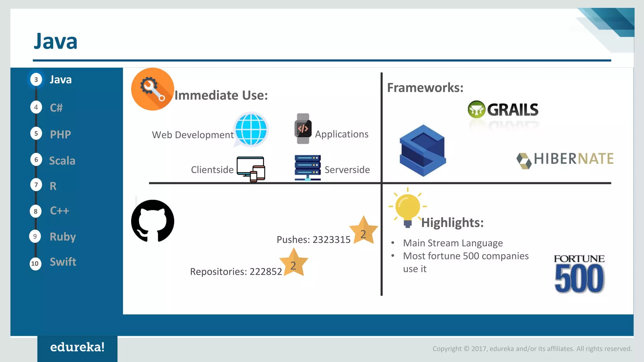Select C++ in the language sidebar
644x362 pixels.
pyautogui.click(x=59, y=211)
